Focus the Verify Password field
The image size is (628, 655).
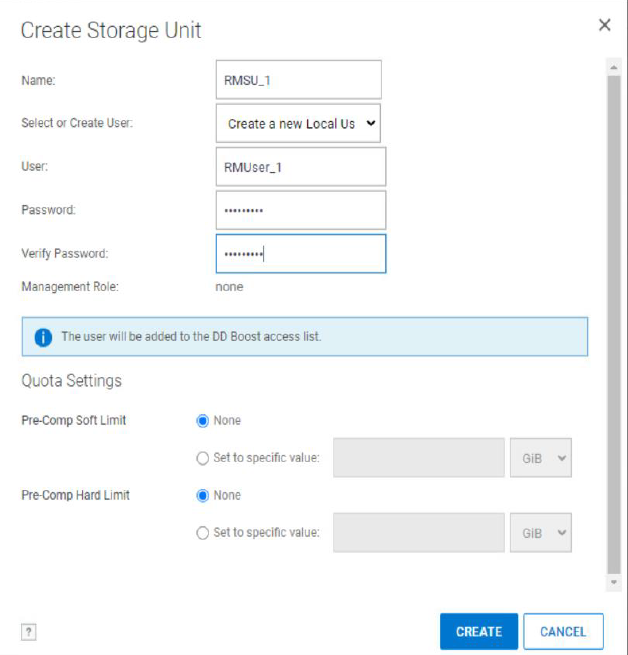(300, 254)
